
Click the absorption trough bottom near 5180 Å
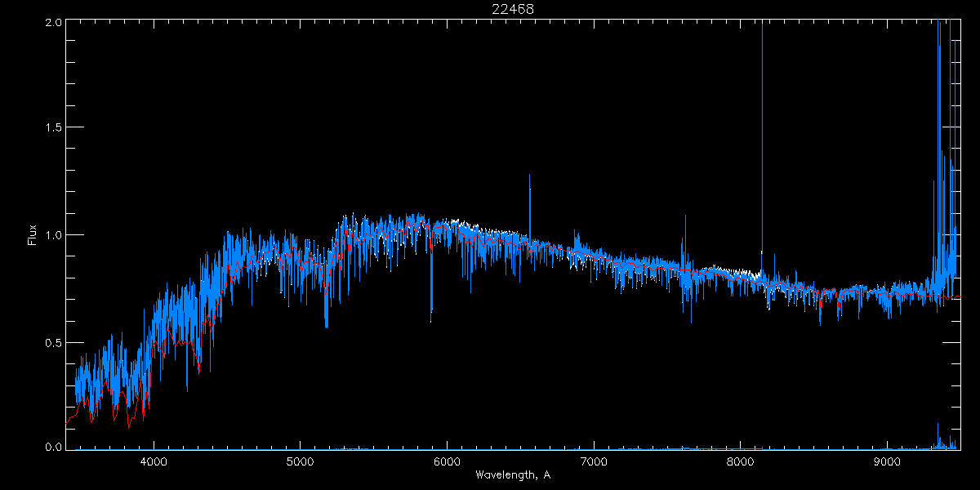(327, 326)
